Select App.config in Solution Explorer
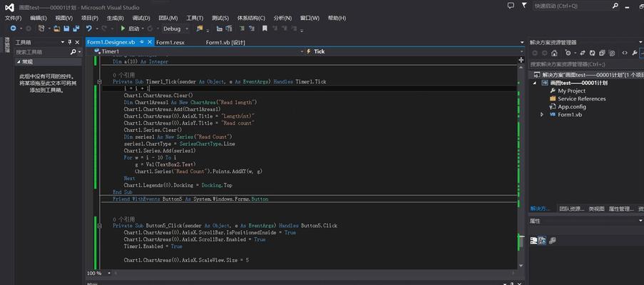This screenshot has width=644, height=285. [572, 107]
